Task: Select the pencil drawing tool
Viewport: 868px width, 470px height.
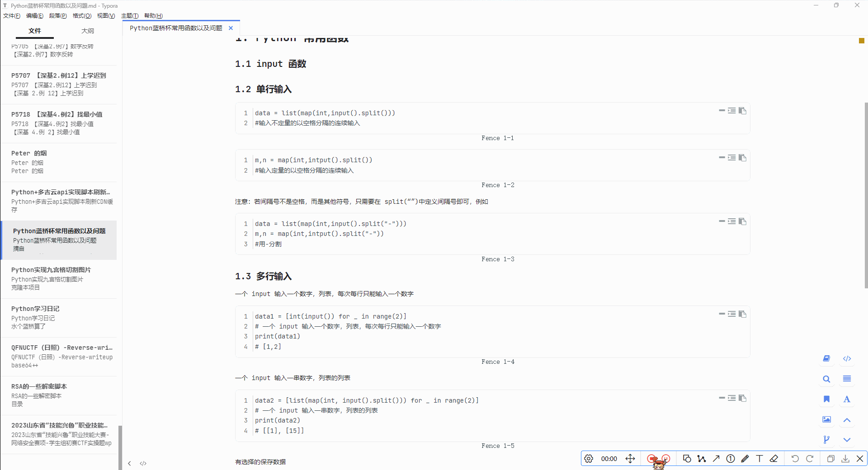Action: pos(745,459)
